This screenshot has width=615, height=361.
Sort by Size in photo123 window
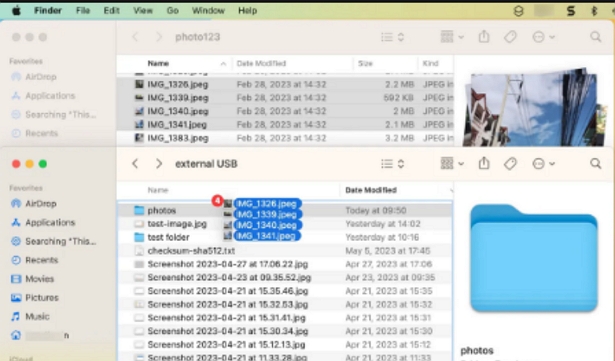(365, 63)
